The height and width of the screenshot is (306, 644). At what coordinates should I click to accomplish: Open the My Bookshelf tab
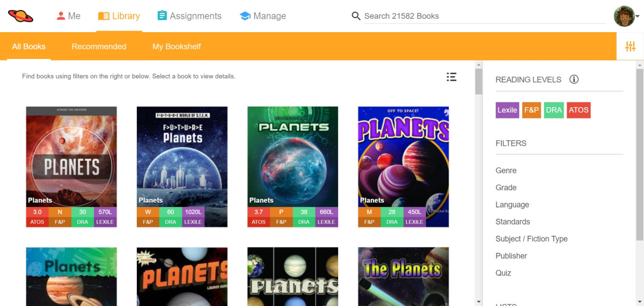[177, 47]
